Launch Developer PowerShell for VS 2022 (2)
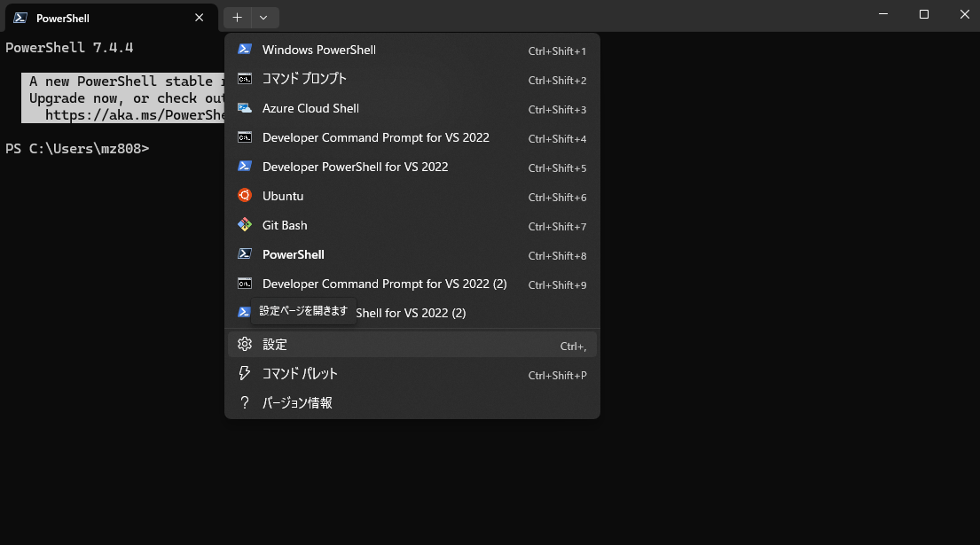 [x=412, y=313]
